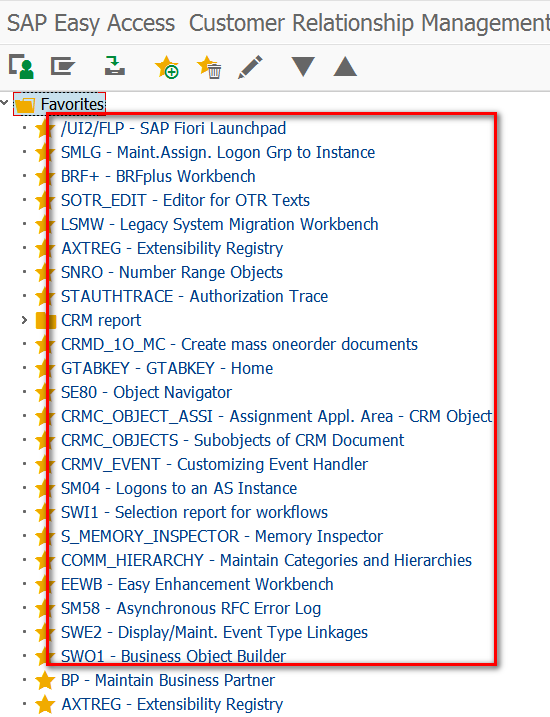Collapse the Favorites folder chevron
The height and width of the screenshot is (717, 550).
click(5, 102)
